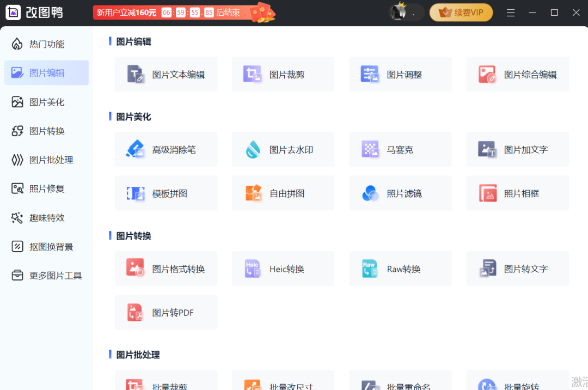Viewport: 588px width, 390px height.
Task: Select the 照片滤镜 photo filter tool
Action: click(x=400, y=193)
